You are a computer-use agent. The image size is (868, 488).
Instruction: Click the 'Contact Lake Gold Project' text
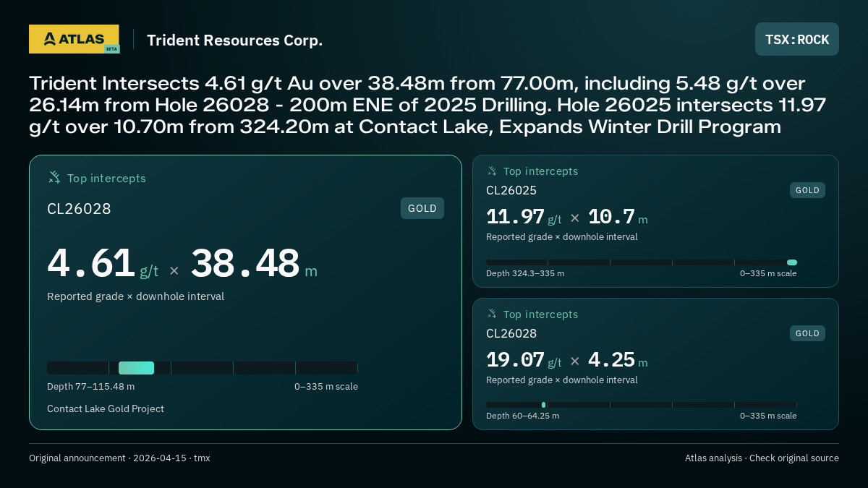tap(106, 408)
